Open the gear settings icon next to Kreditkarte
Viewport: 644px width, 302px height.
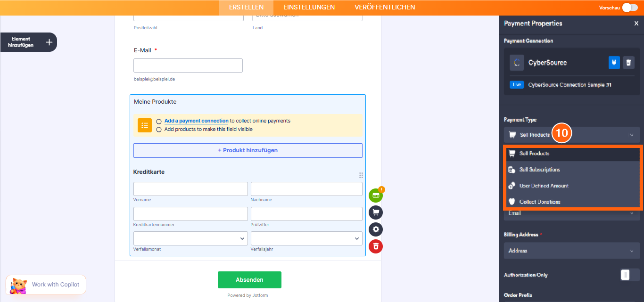coord(376,229)
